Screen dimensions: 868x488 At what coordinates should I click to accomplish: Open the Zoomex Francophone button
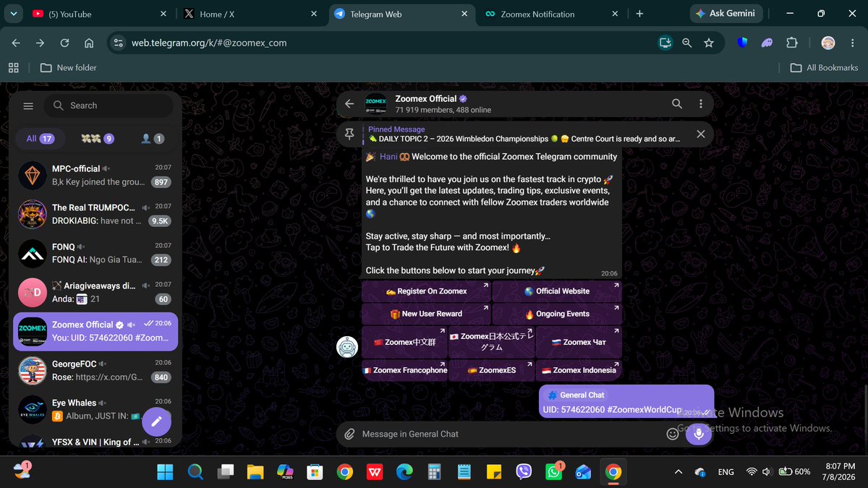[x=404, y=370]
